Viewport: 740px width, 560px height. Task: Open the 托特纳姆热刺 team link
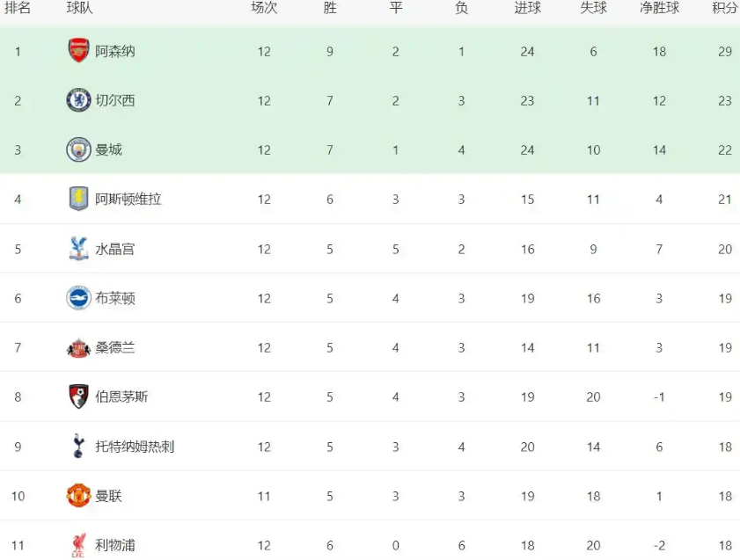coord(135,447)
